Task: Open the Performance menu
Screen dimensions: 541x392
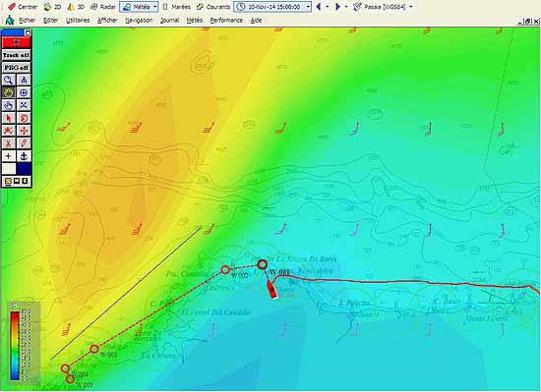Action: click(226, 21)
